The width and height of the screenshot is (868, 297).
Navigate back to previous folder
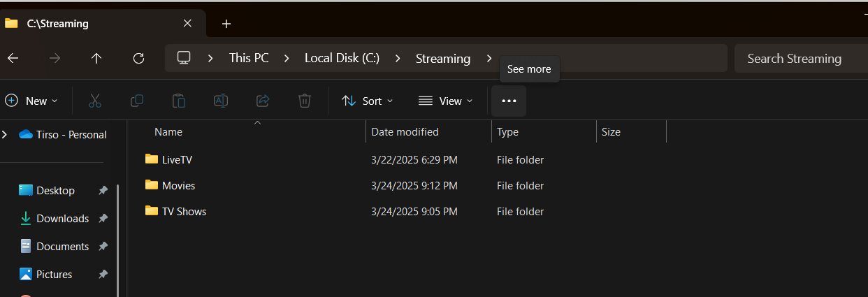(x=13, y=59)
